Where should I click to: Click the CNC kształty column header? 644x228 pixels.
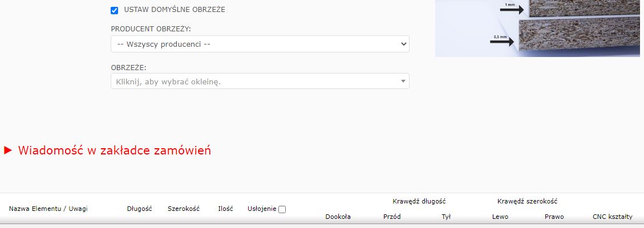pos(613,217)
